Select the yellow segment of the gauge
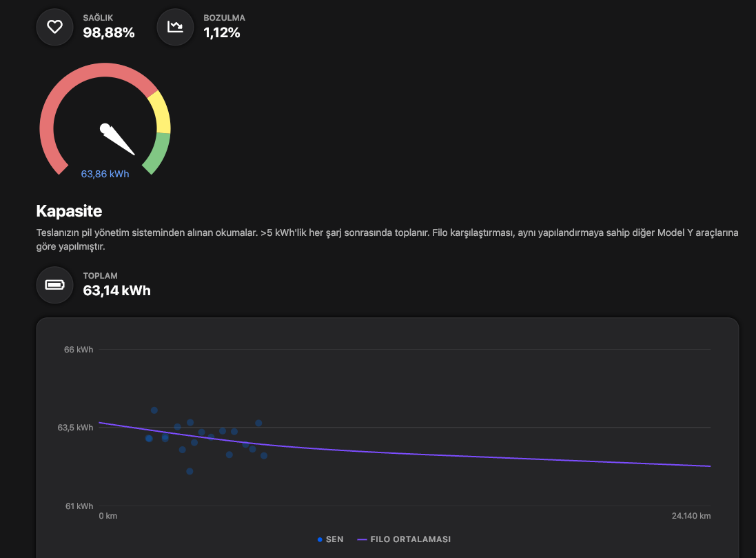Image resolution: width=756 pixels, height=558 pixels. click(x=160, y=112)
